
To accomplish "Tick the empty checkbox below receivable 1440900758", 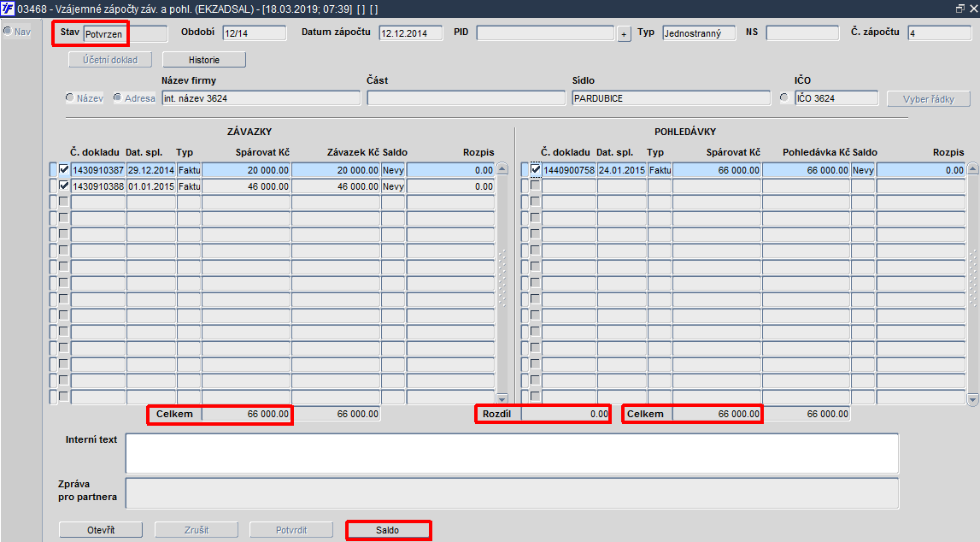I will click(x=535, y=186).
